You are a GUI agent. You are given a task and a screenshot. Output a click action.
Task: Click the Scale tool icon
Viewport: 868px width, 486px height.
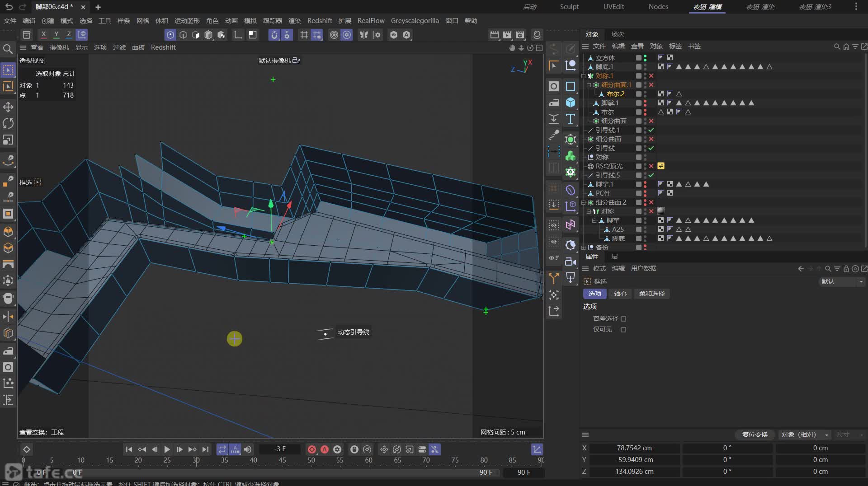[8, 140]
